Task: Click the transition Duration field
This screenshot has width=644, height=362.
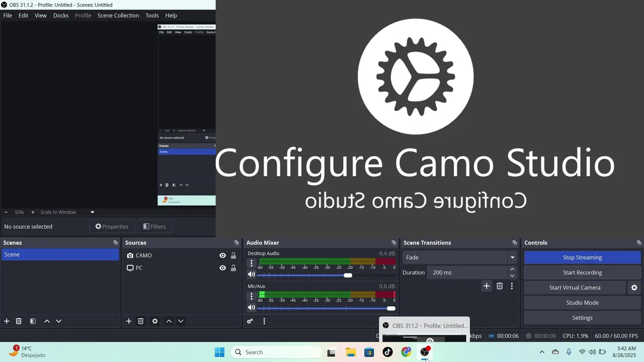Action: tap(467, 273)
